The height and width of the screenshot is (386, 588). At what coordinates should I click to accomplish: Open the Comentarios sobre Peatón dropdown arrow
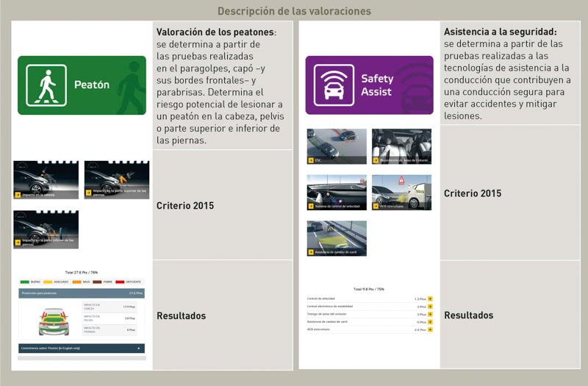tap(139, 349)
